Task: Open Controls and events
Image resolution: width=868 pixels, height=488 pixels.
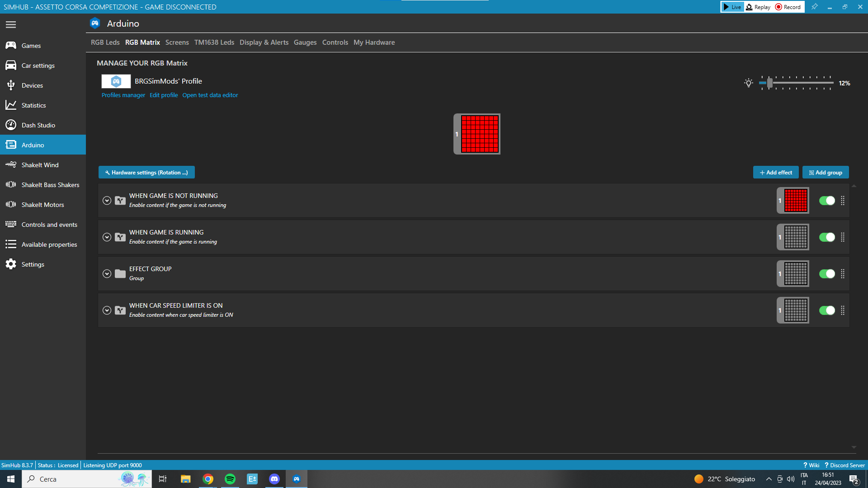Action: (x=43, y=225)
